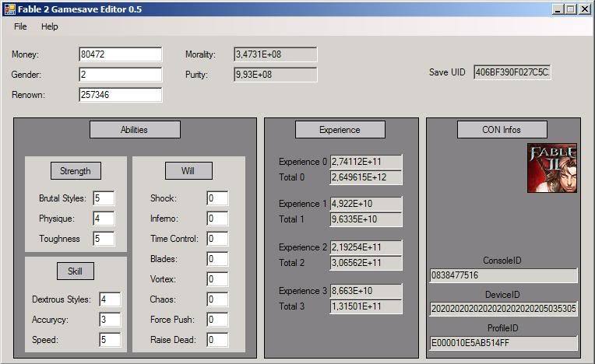Maximize the Gamesave Editor window
The width and height of the screenshot is (595, 364).
tap(571, 9)
